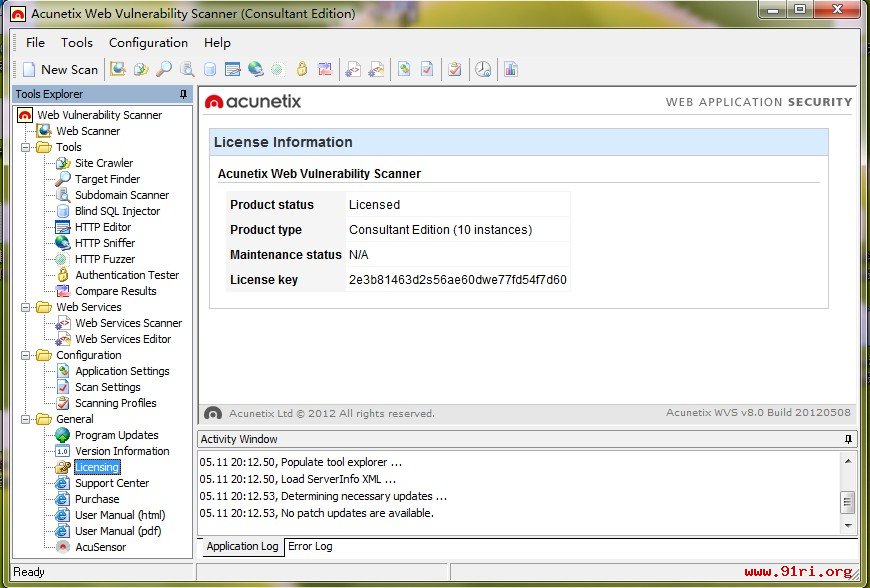The width and height of the screenshot is (870, 588).
Task: Open Scan Settings from the tree
Action: 108,387
